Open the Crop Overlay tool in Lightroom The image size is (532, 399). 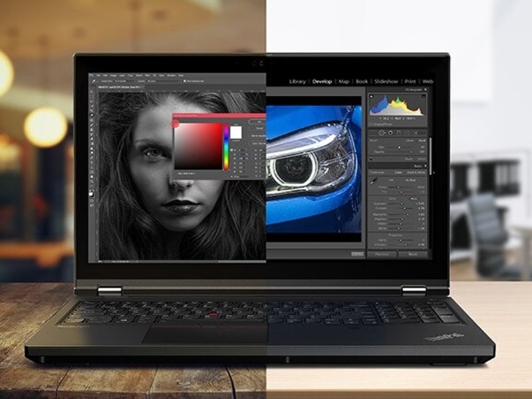(372, 132)
